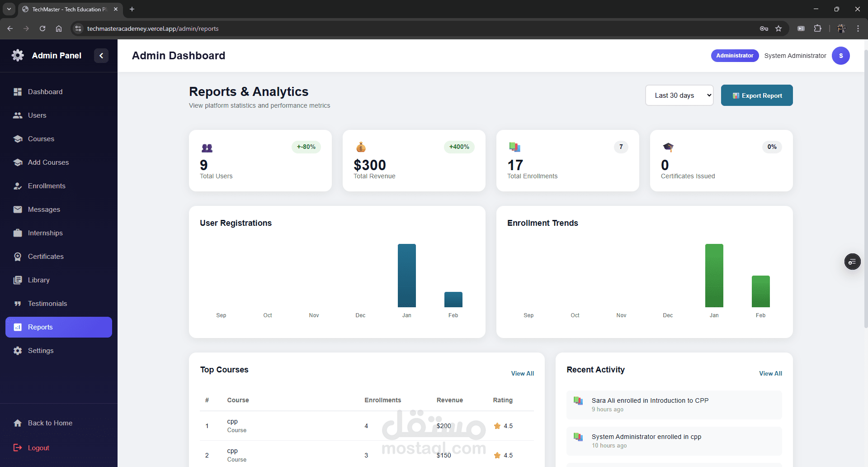
Task: Select the Internships briefcase icon
Action: (18, 233)
